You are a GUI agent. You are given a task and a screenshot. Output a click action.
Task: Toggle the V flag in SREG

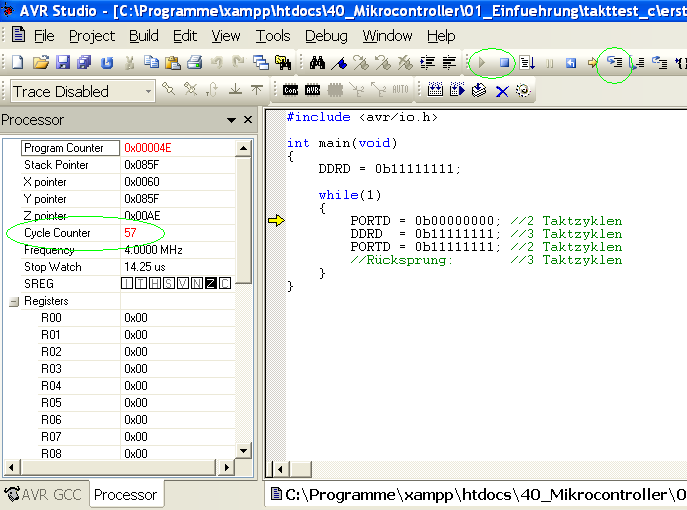coord(183,283)
